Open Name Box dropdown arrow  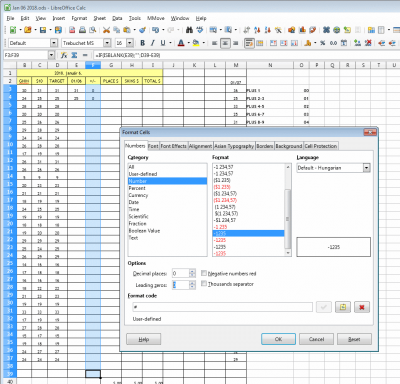pos(51,55)
